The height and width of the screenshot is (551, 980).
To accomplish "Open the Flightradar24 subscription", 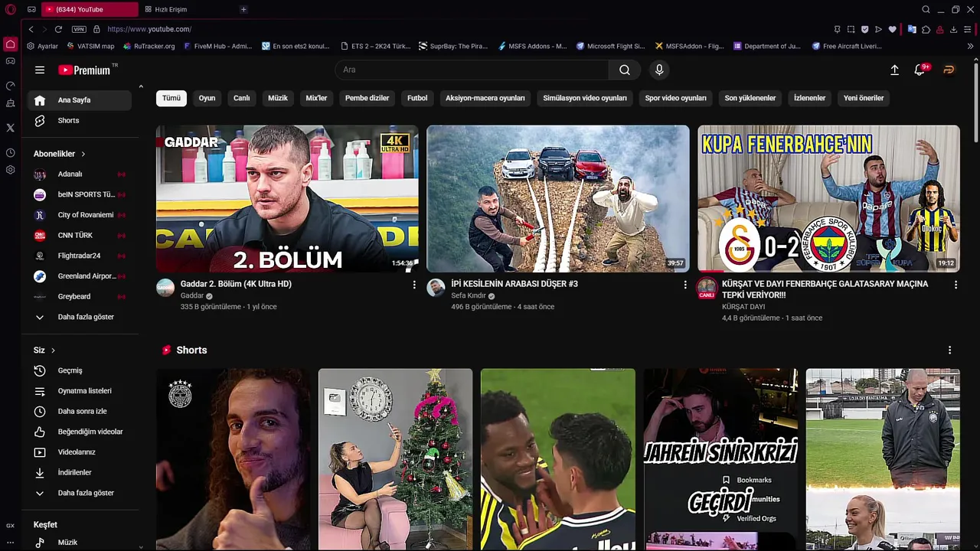I will point(80,256).
